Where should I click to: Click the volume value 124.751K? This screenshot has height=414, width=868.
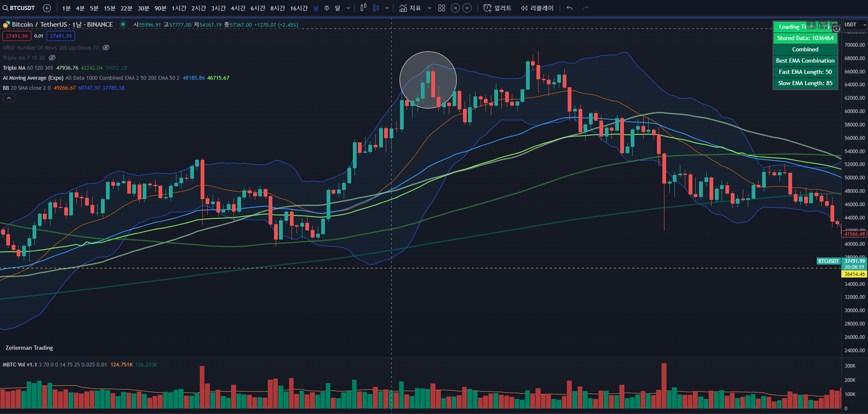[x=121, y=365]
